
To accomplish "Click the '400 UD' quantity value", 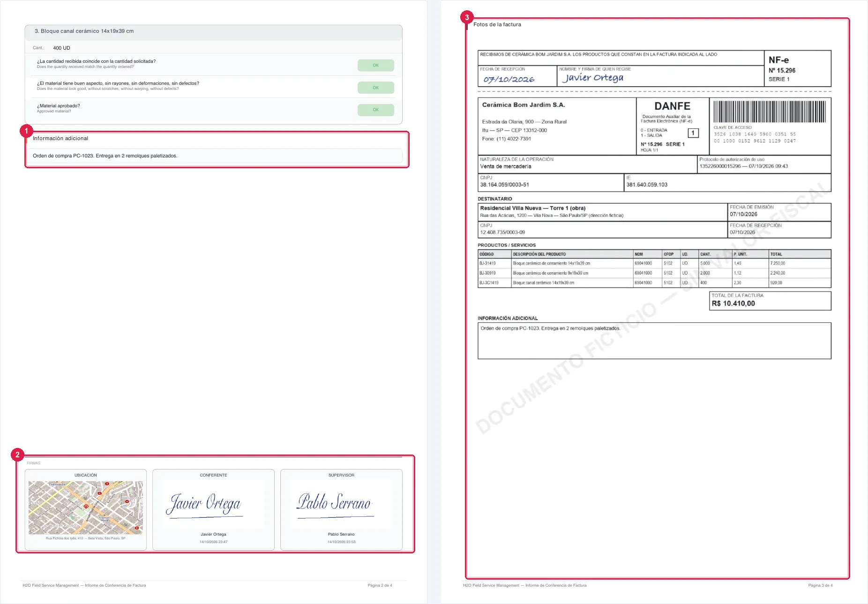I will coord(61,48).
